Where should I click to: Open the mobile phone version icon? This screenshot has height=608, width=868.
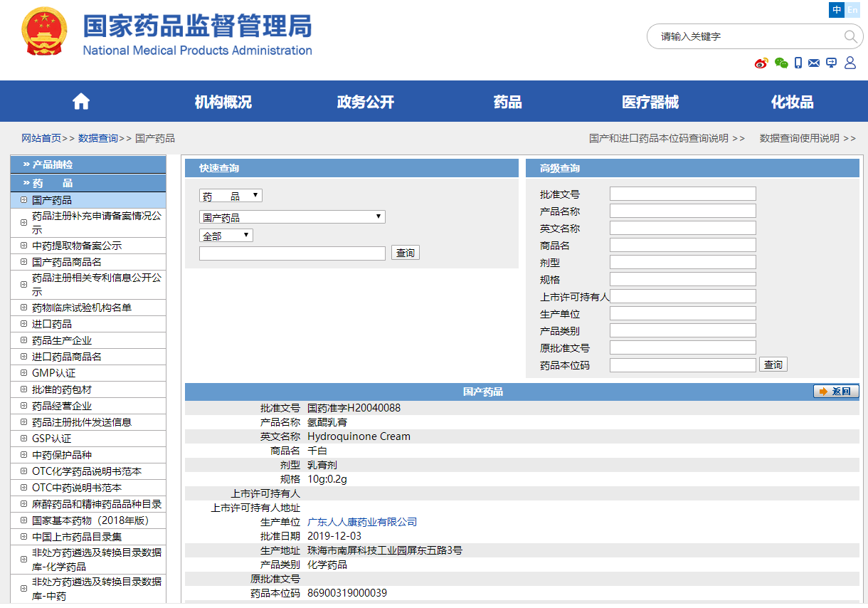(x=798, y=63)
